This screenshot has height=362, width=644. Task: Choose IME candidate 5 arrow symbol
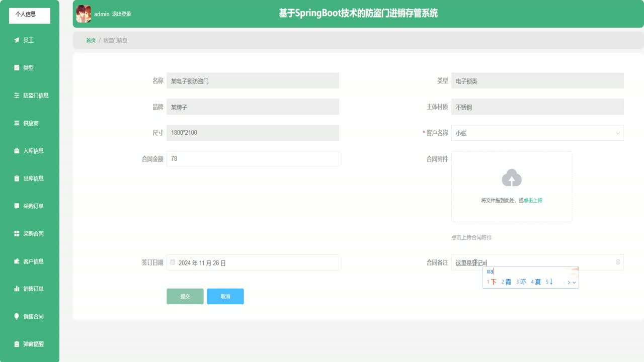[549, 282]
